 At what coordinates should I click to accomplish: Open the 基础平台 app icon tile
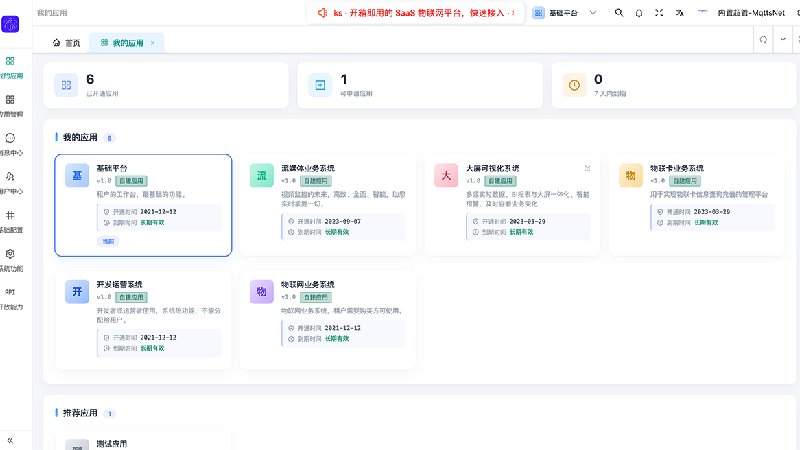tap(77, 176)
